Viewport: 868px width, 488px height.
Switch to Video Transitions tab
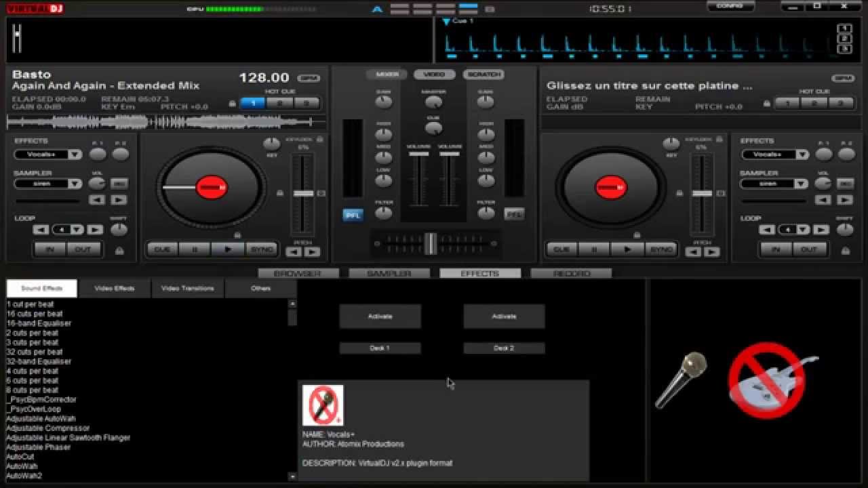(x=188, y=288)
